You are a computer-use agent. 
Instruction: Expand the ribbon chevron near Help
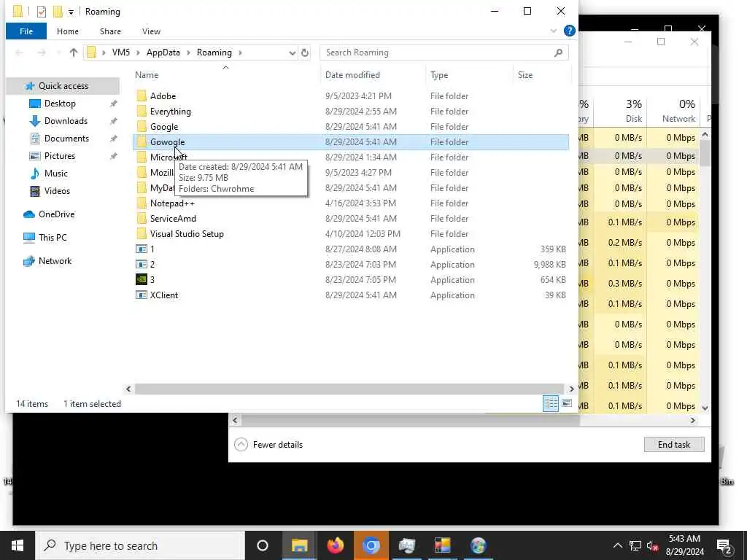point(553,31)
